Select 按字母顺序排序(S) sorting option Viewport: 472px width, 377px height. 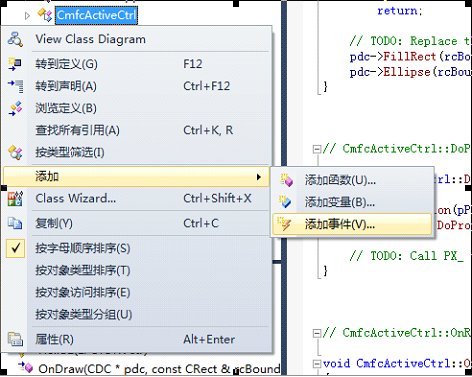pos(137,248)
